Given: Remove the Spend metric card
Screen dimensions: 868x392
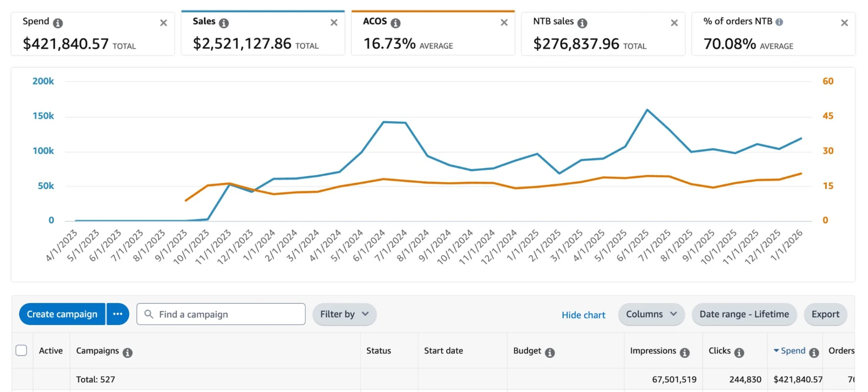Looking at the screenshot, I should click(x=164, y=23).
